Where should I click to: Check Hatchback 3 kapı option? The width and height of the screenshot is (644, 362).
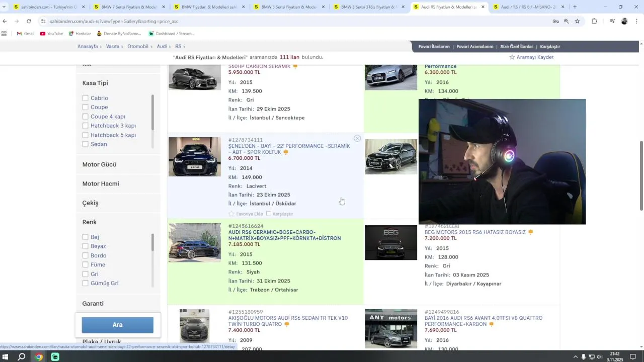click(86, 126)
